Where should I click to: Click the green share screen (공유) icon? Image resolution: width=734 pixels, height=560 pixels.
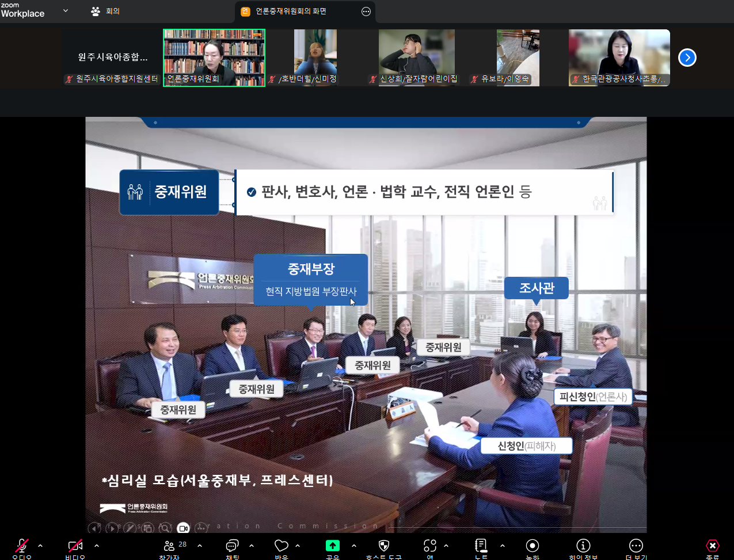[x=332, y=547]
